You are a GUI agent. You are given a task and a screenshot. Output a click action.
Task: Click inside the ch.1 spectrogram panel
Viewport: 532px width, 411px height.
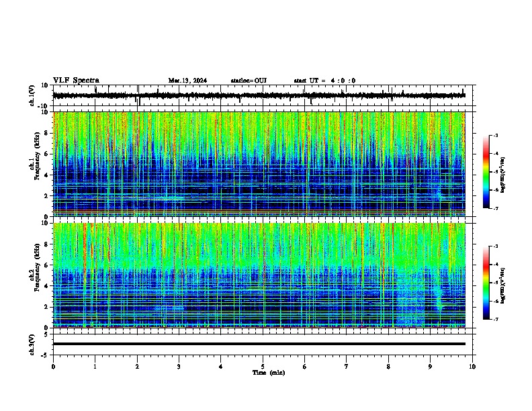(x=259, y=164)
